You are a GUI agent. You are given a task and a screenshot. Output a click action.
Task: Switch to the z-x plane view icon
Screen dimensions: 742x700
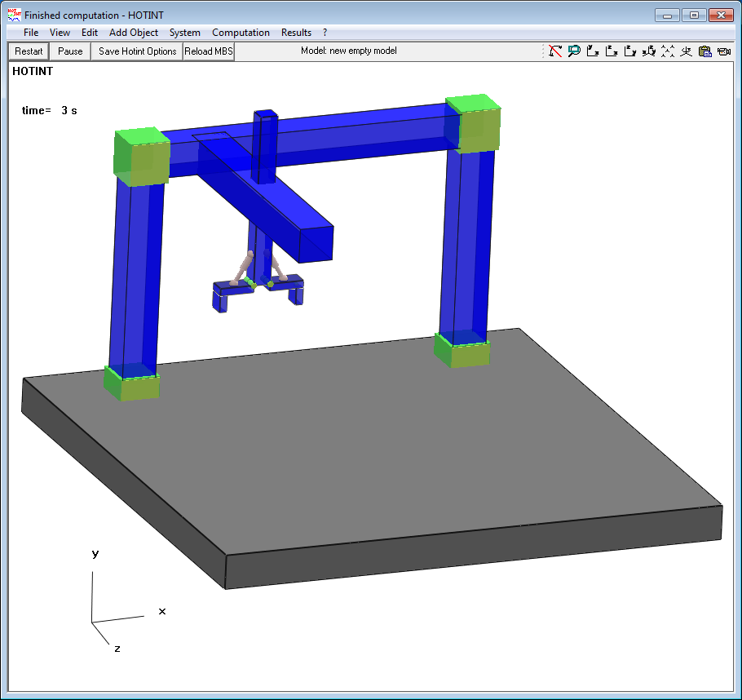pos(611,51)
